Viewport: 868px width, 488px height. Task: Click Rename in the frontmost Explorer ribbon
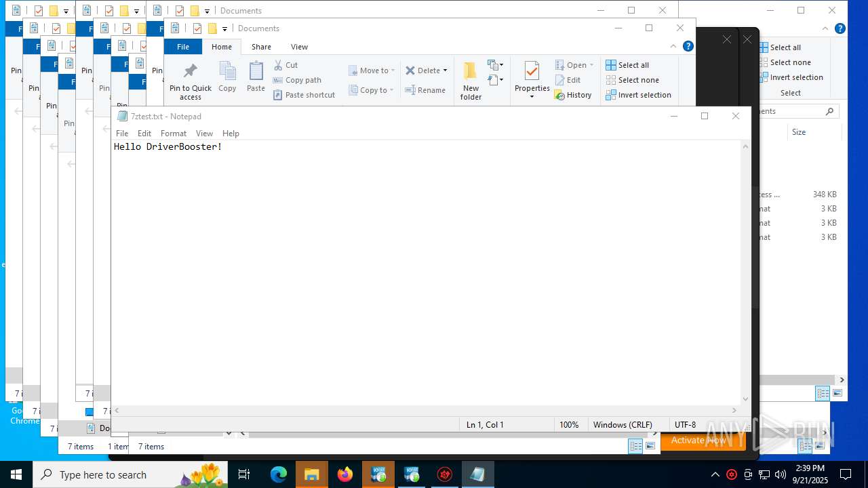point(425,90)
